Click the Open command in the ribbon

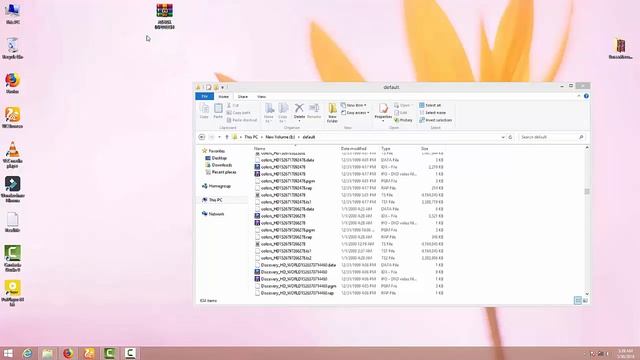pos(402,105)
